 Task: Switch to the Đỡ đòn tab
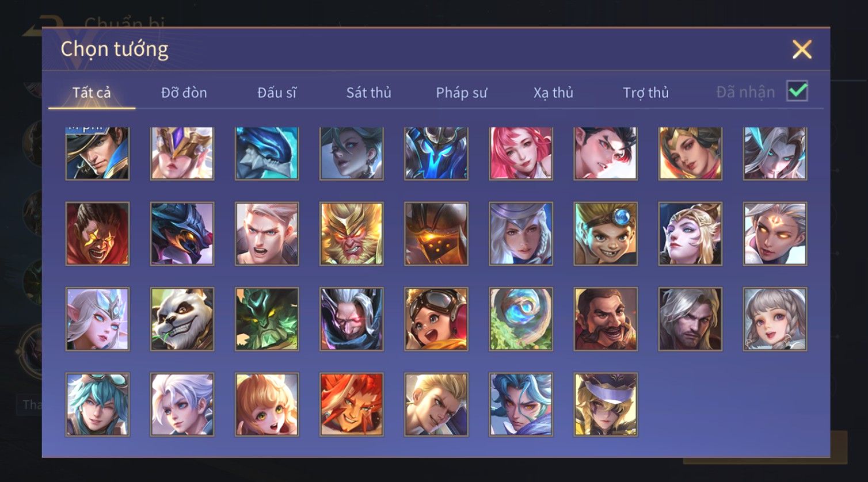pyautogui.click(x=184, y=93)
